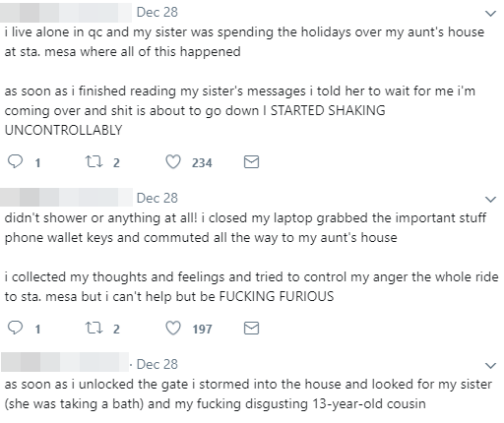
Task: Like the tweet showing 197 likes
Action: (173, 328)
